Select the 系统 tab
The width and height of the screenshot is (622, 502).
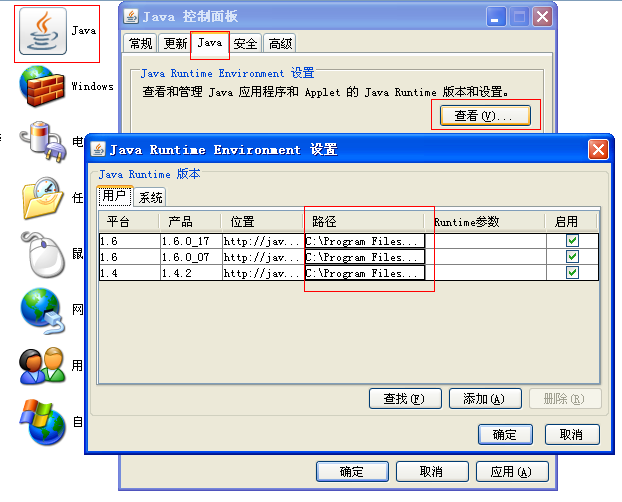point(150,197)
